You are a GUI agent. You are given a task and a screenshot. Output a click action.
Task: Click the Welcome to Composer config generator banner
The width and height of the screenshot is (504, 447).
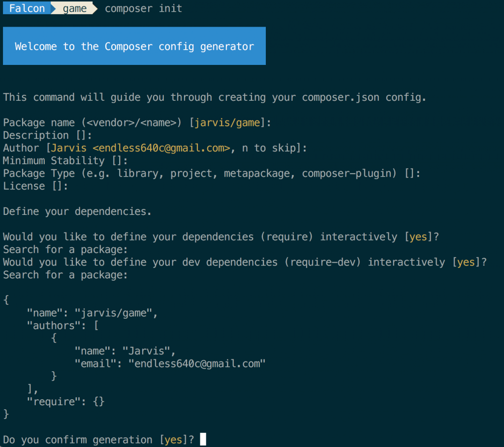[134, 46]
